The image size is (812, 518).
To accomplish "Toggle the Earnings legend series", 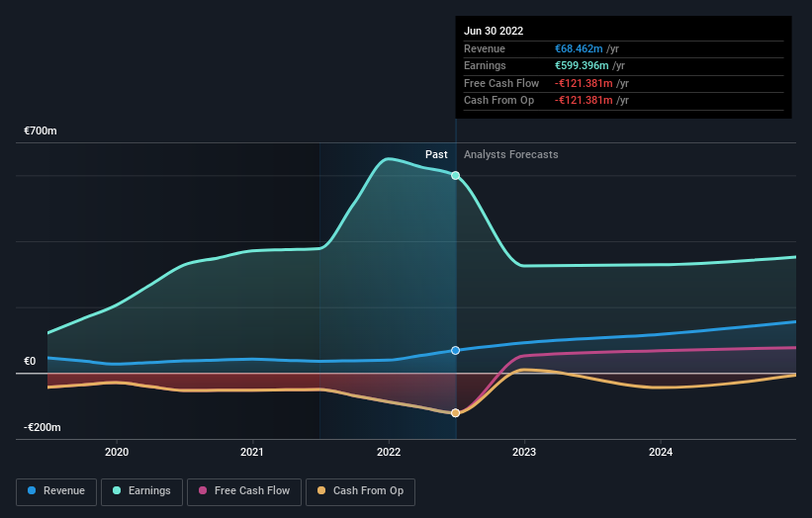I will pos(141,491).
